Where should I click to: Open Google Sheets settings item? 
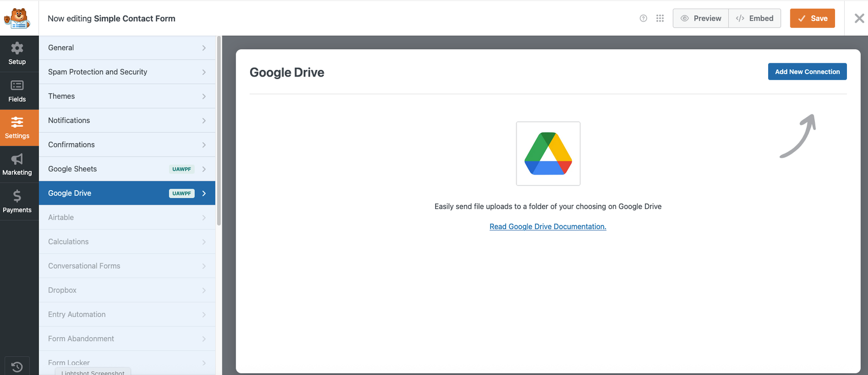tap(73, 169)
